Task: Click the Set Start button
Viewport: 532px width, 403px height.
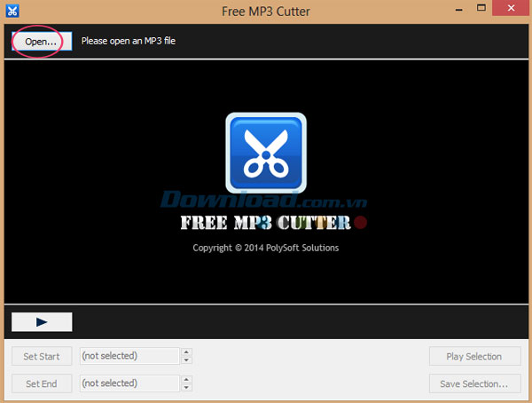Action: click(x=42, y=356)
